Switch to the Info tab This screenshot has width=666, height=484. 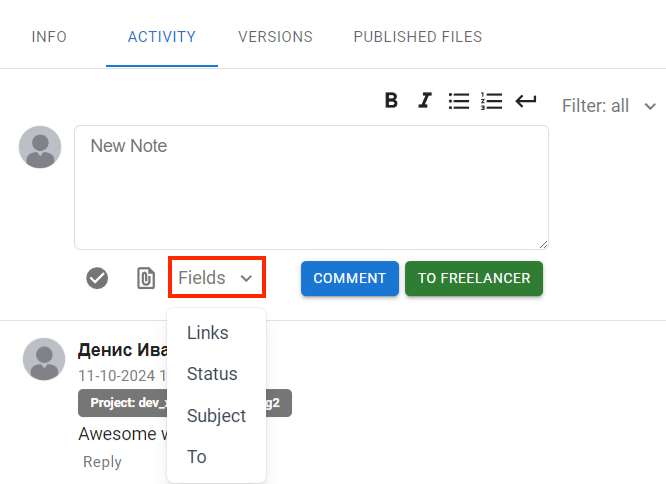coord(49,37)
